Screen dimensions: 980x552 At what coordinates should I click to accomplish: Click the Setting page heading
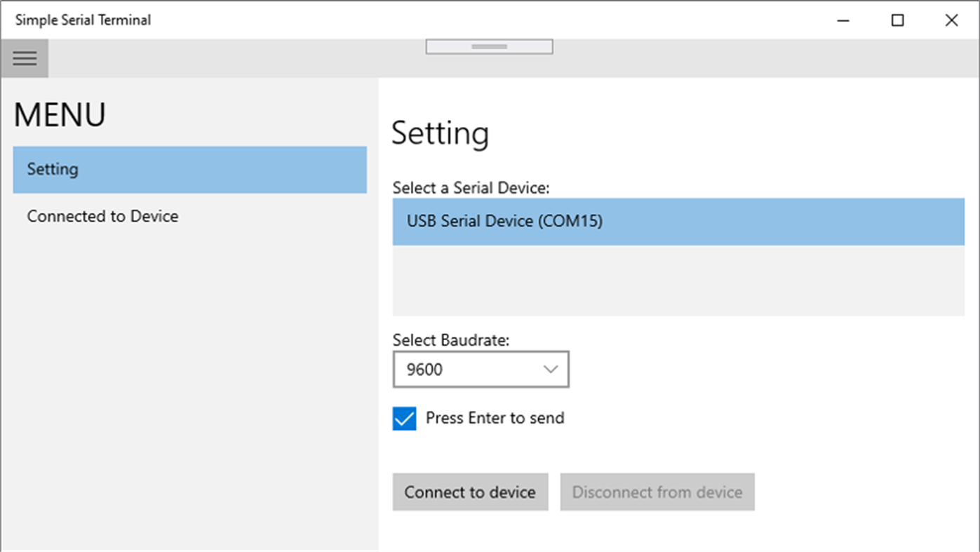pyautogui.click(x=440, y=133)
